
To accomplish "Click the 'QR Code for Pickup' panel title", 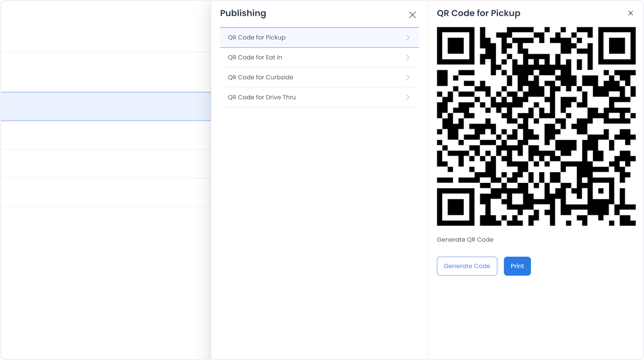I will [479, 13].
